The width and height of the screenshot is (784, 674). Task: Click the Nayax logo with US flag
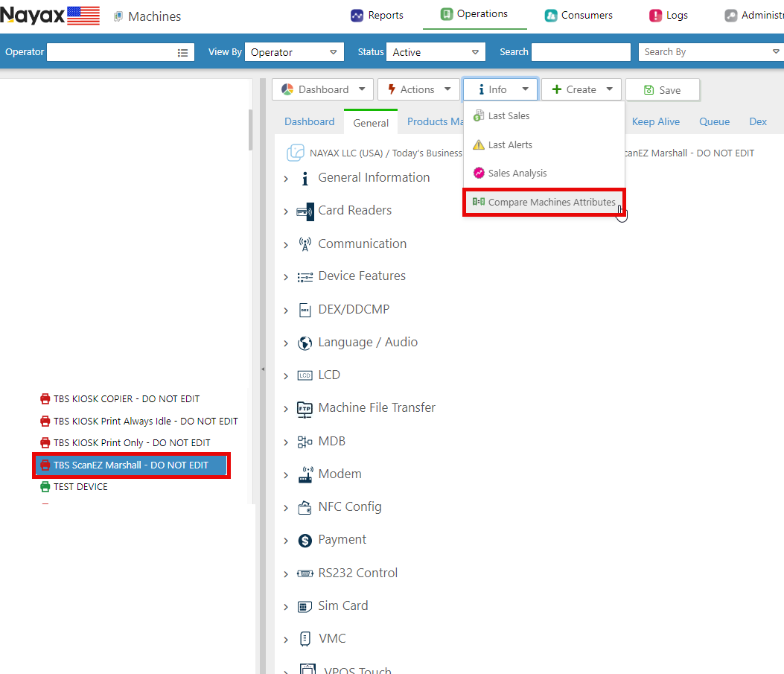coord(50,15)
